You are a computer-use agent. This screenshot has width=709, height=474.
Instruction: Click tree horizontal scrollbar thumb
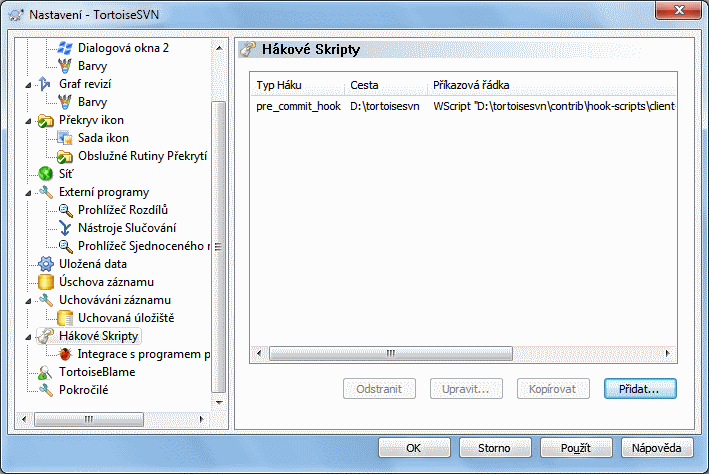click(x=89, y=419)
